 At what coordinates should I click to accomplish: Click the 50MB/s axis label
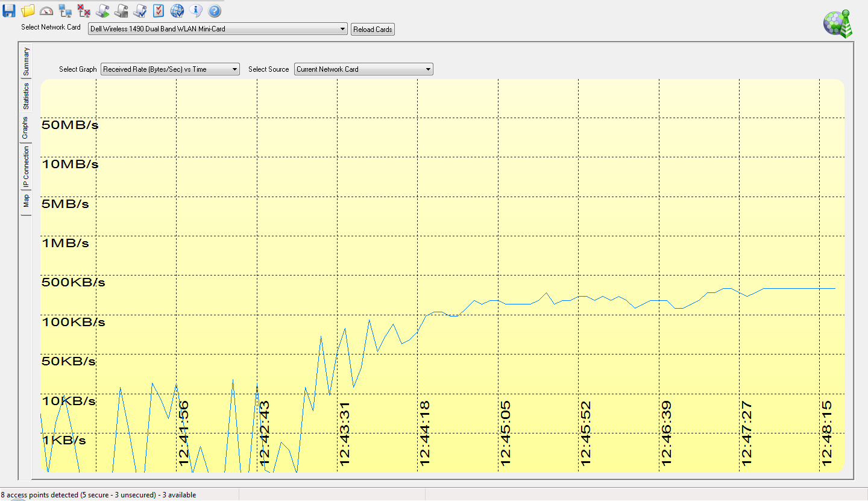70,125
